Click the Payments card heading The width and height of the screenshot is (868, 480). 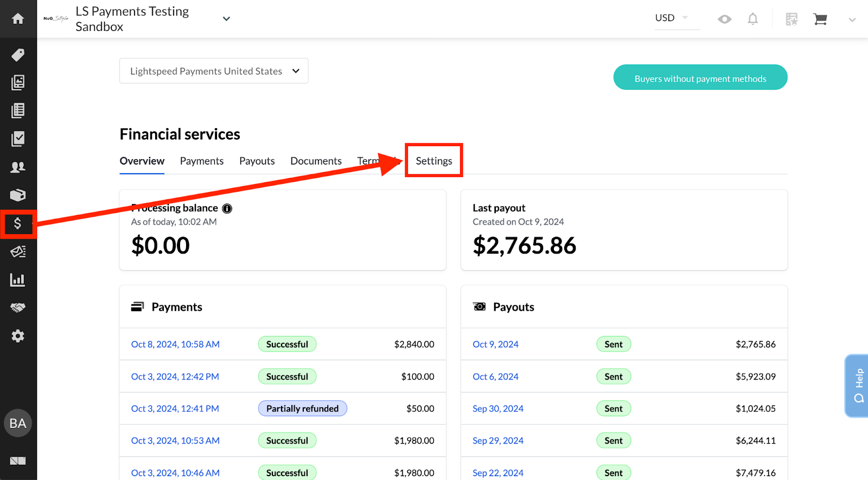(x=177, y=307)
